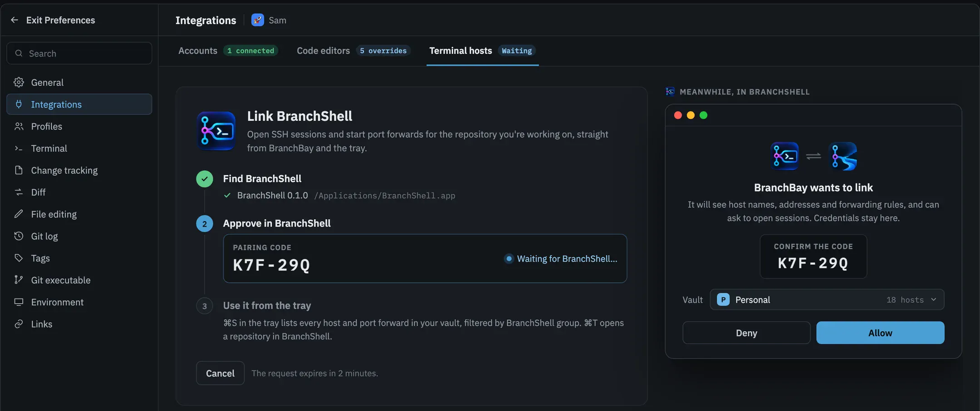Click the Terminal prompt icon in sidebar
The height and width of the screenshot is (411, 980).
coord(19,149)
